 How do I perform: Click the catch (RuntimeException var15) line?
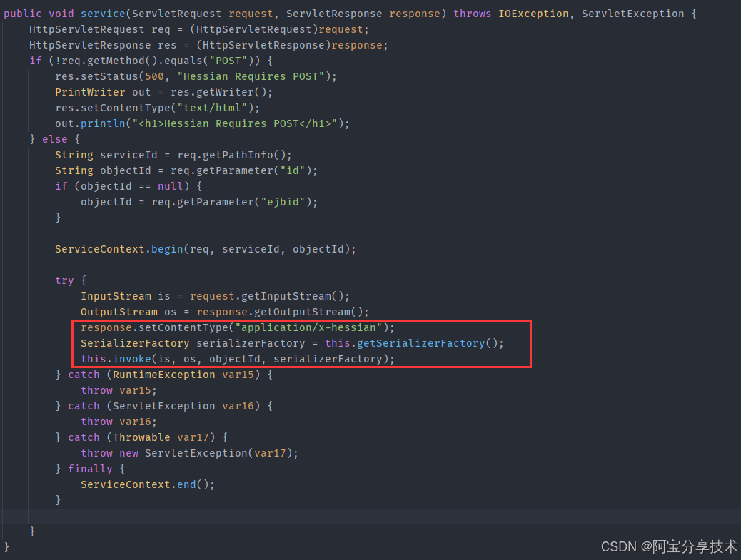point(164,375)
